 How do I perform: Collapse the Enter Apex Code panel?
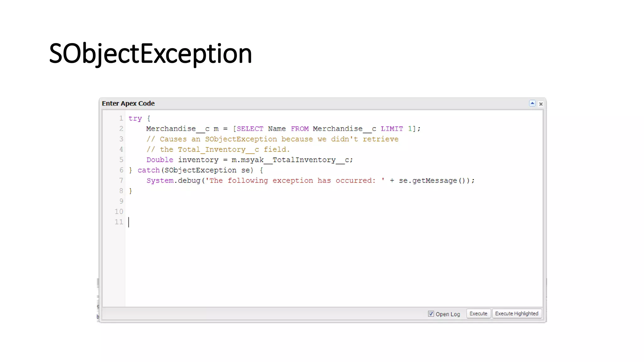pyautogui.click(x=532, y=103)
